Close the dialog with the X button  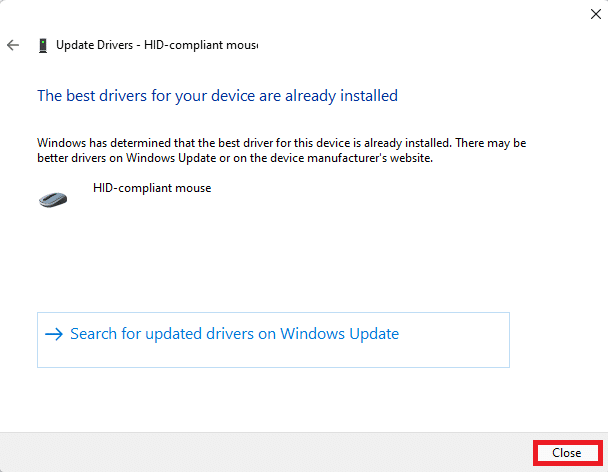[596, 14]
